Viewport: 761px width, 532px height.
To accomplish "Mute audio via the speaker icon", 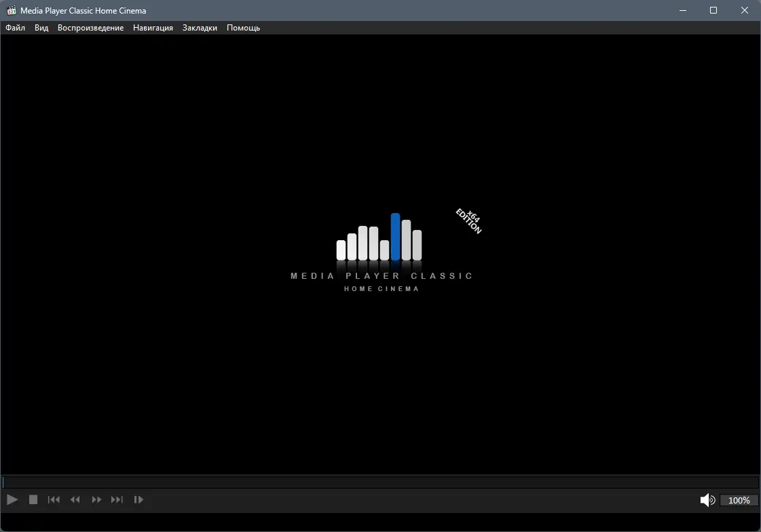I will (x=707, y=499).
